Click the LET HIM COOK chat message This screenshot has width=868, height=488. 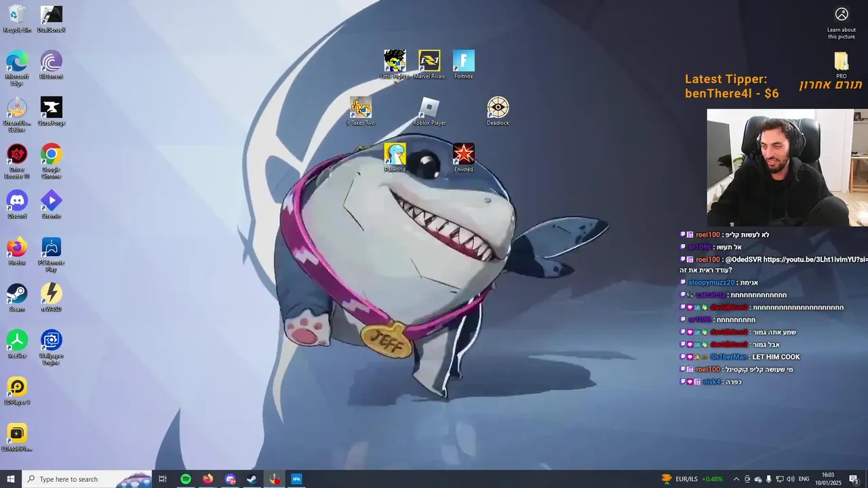(x=776, y=357)
